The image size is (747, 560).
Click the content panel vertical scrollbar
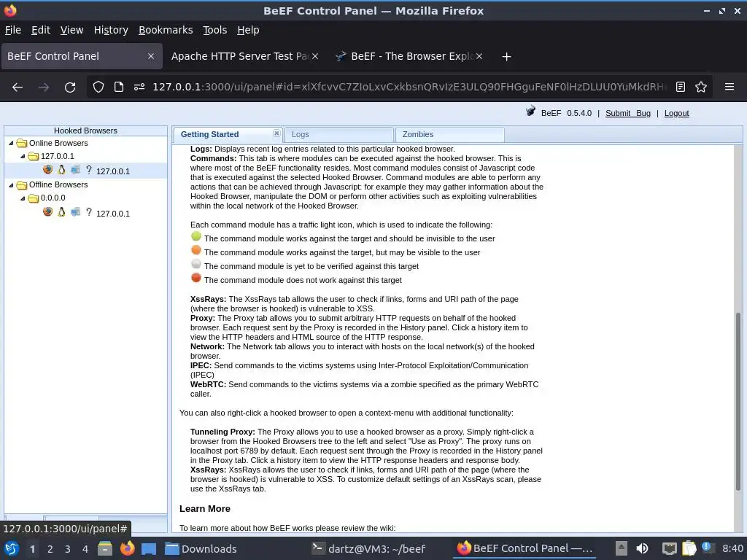click(x=738, y=401)
